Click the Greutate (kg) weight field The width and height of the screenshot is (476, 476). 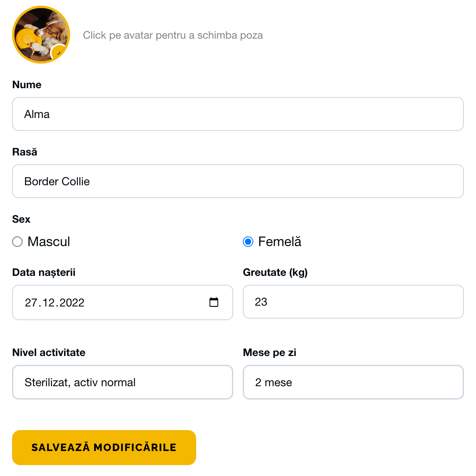click(x=353, y=302)
